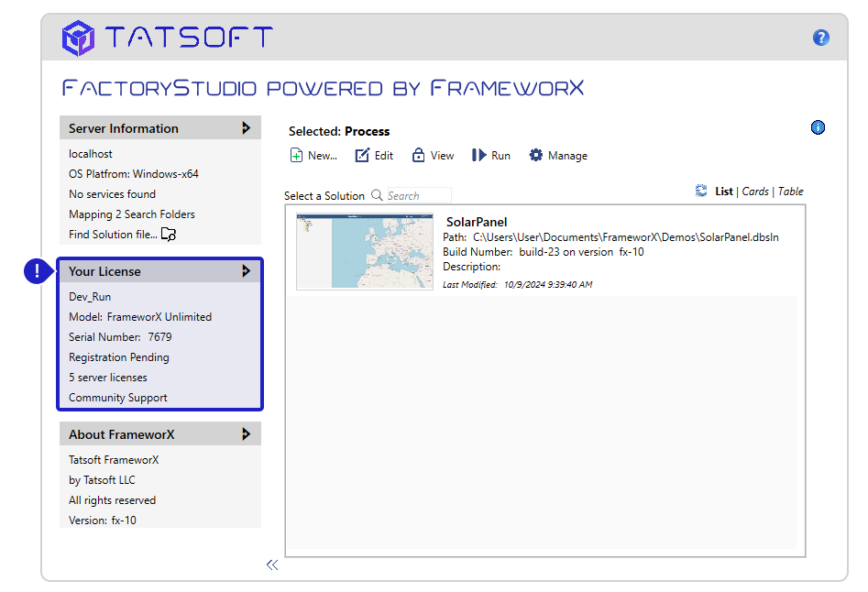Click the Version: fx-10 text
This screenshot has width=868, height=592.
tap(103, 521)
